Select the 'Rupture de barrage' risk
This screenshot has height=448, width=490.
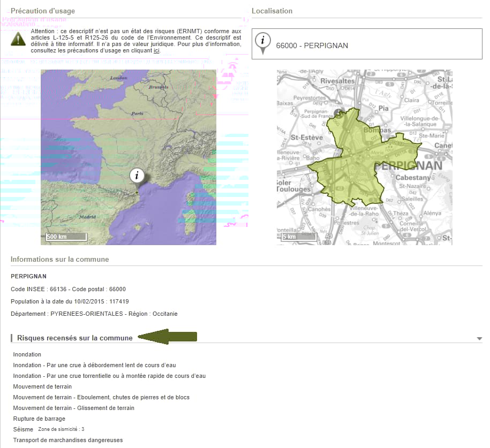39,419
